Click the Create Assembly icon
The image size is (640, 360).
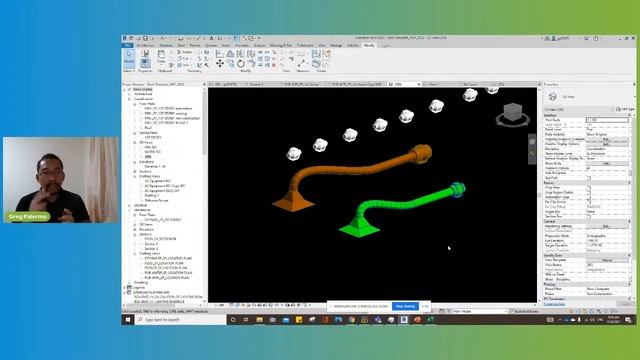(x=316, y=53)
